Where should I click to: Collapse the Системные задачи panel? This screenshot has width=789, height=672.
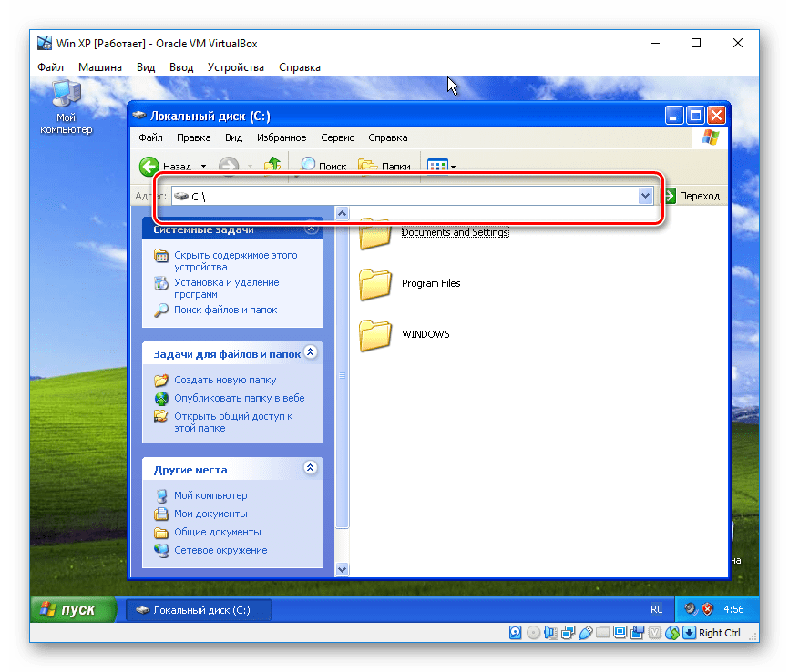pyautogui.click(x=312, y=229)
